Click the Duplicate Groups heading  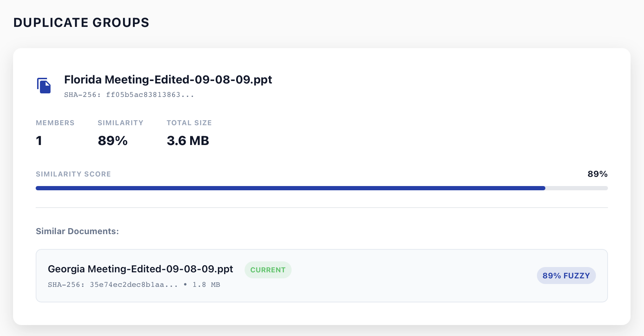tap(81, 23)
